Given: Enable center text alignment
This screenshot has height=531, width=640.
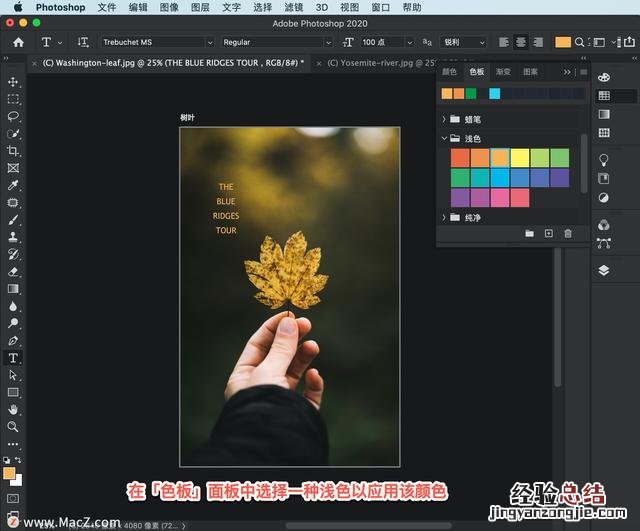Looking at the screenshot, I should (521, 43).
